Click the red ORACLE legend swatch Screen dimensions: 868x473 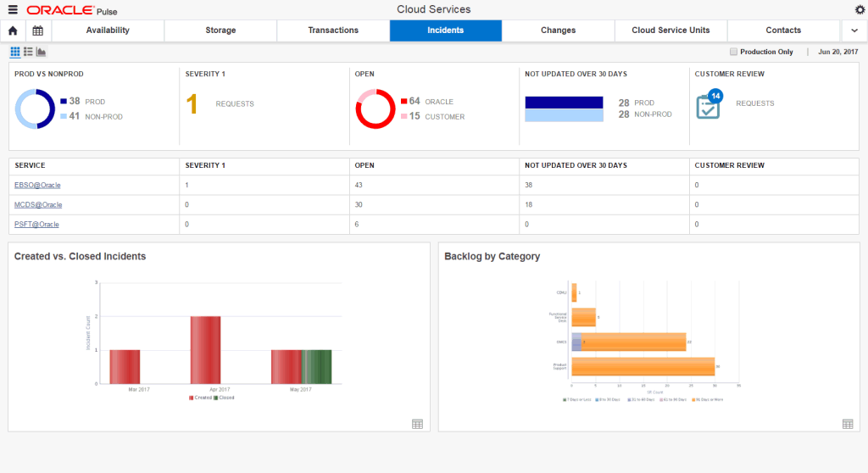point(404,101)
